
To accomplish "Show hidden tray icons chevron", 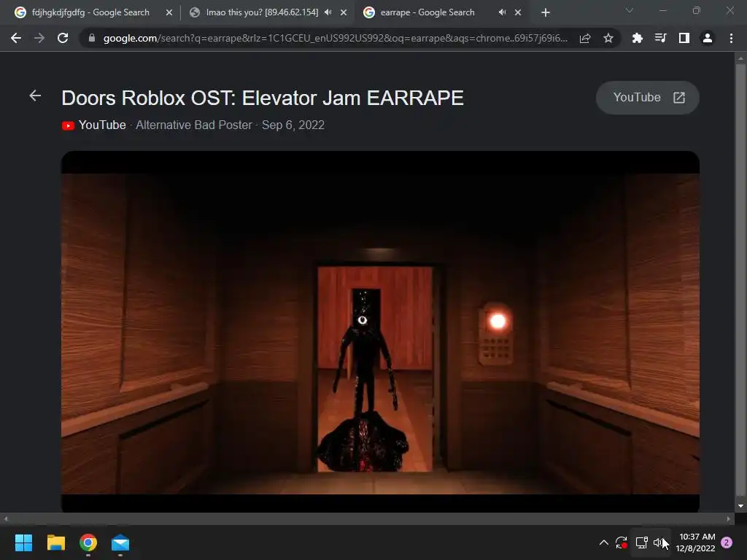I will click(603, 542).
